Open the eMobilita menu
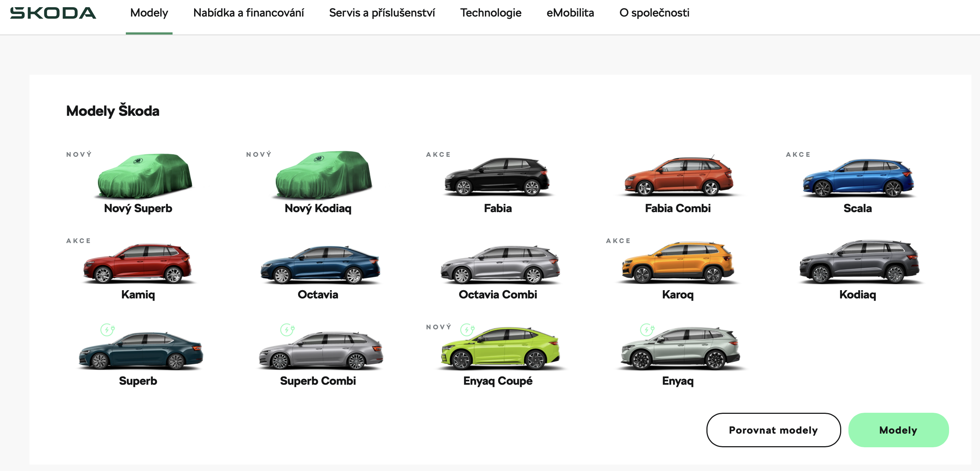The height and width of the screenshot is (471, 980). click(x=570, y=13)
